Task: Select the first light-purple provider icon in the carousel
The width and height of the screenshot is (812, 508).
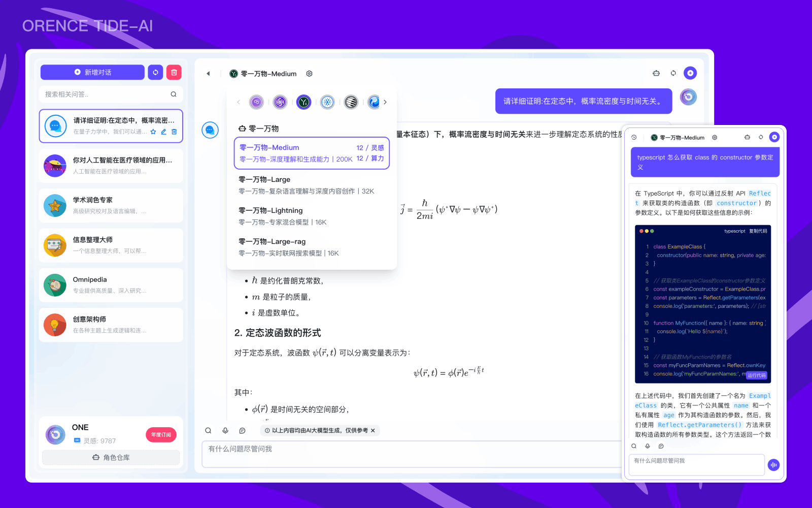Action: pyautogui.click(x=257, y=102)
